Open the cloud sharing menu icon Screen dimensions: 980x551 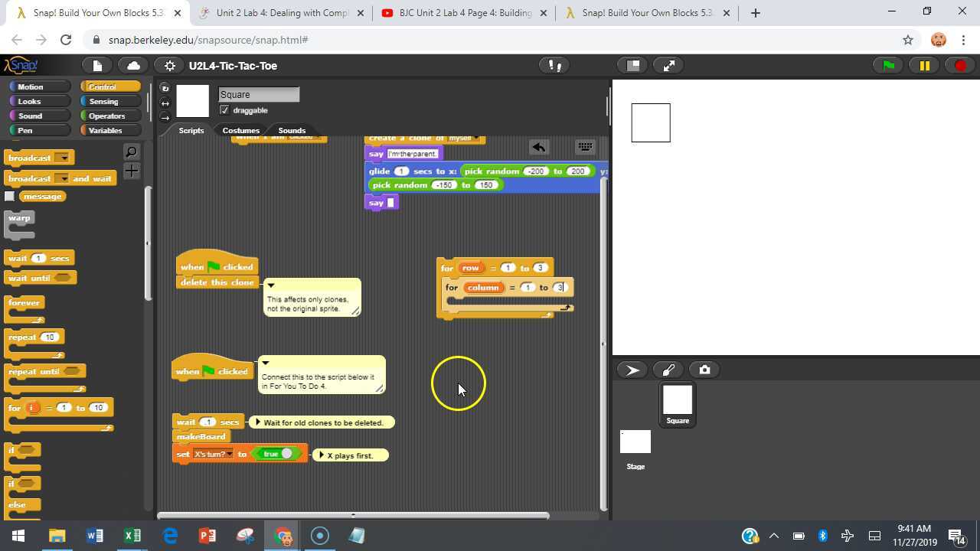[x=133, y=65]
